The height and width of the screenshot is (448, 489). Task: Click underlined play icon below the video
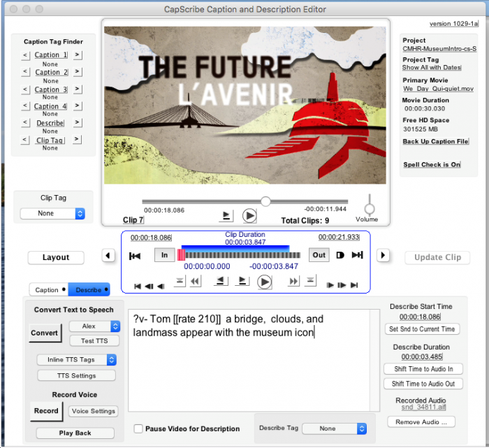coord(226,215)
